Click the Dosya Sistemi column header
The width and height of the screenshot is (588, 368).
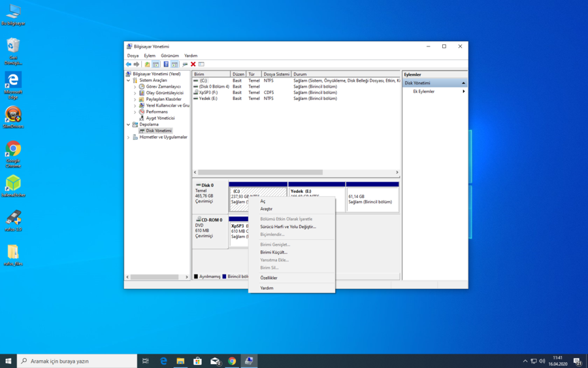click(276, 75)
